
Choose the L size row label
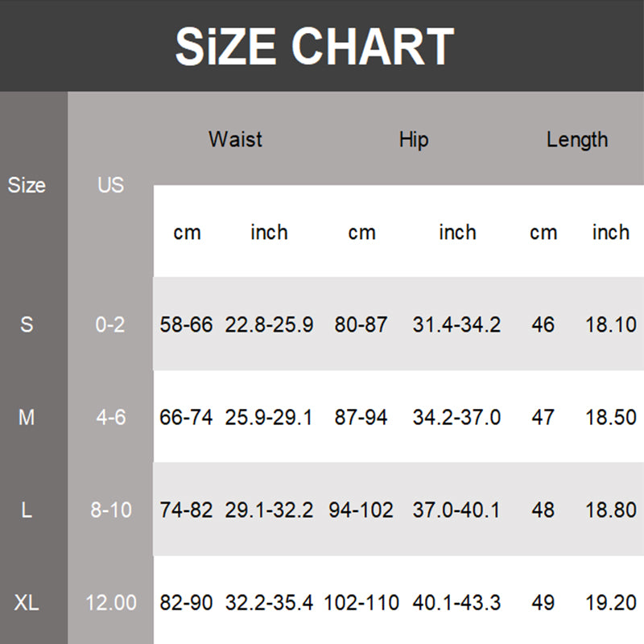tap(27, 510)
